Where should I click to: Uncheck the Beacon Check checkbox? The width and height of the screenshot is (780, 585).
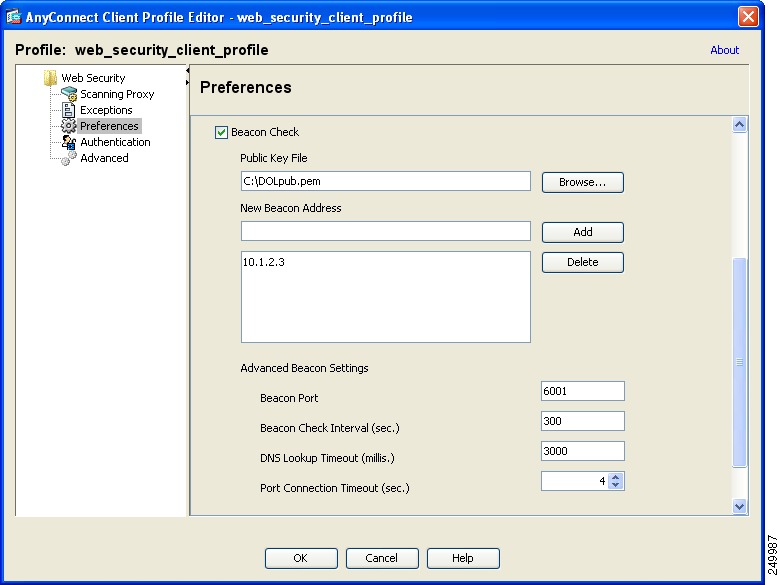coord(221,132)
